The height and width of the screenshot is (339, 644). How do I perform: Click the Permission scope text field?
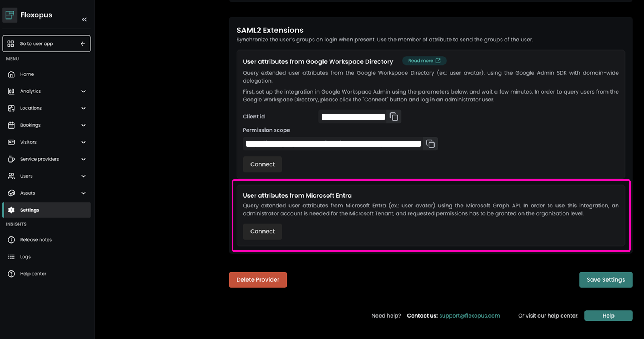pos(333,144)
